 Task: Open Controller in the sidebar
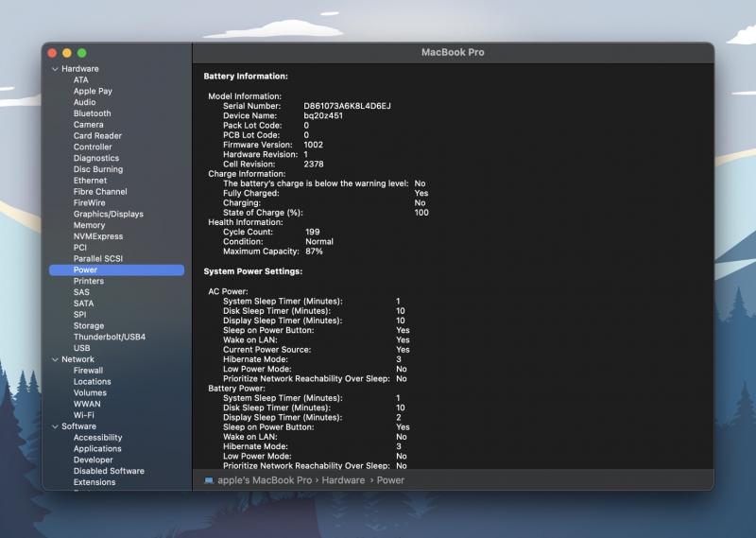click(x=93, y=148)
